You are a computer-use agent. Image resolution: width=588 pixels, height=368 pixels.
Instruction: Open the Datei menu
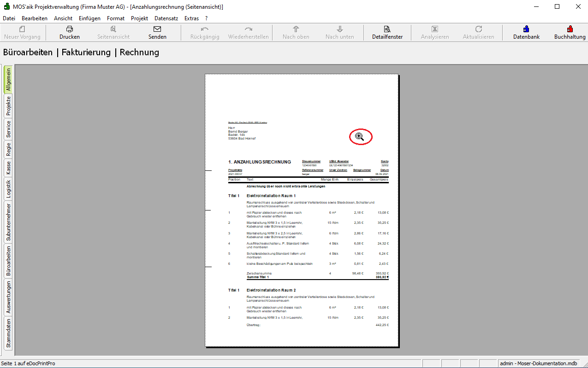pos(9,18)
